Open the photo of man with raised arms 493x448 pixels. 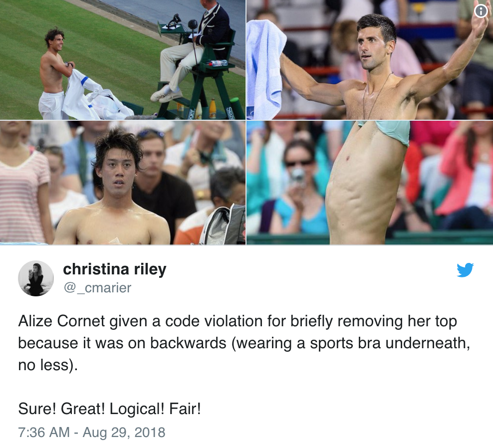370,60
